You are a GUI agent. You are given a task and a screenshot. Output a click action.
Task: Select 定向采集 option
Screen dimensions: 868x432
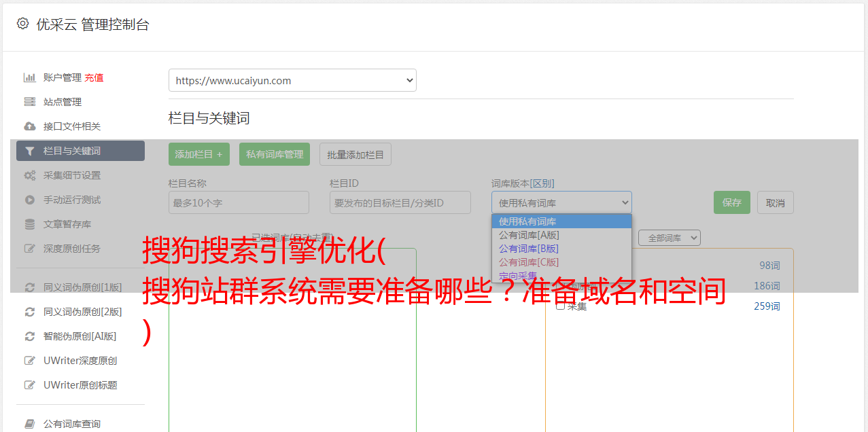coord(561,275)
